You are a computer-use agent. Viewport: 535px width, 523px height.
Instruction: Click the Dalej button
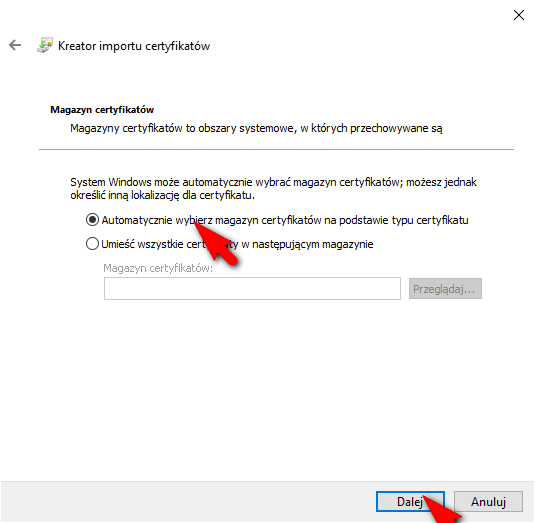pyautogui.click(x=410, y=502)
